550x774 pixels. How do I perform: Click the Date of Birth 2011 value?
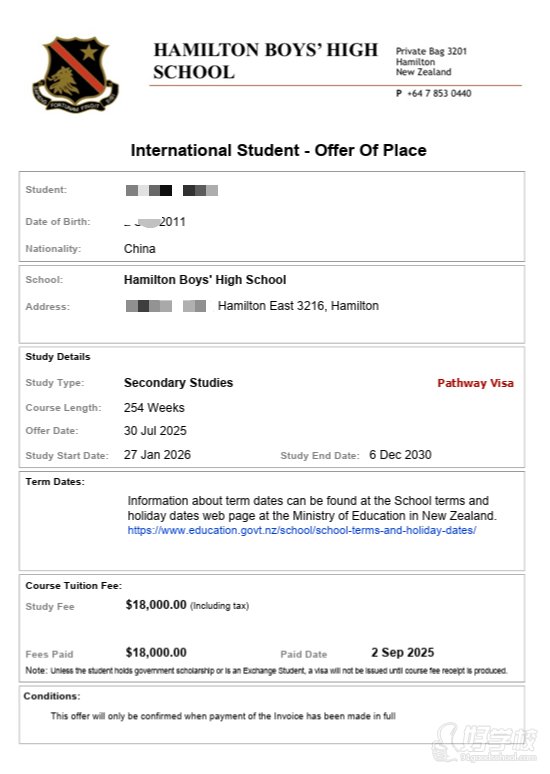click(155, 222)
